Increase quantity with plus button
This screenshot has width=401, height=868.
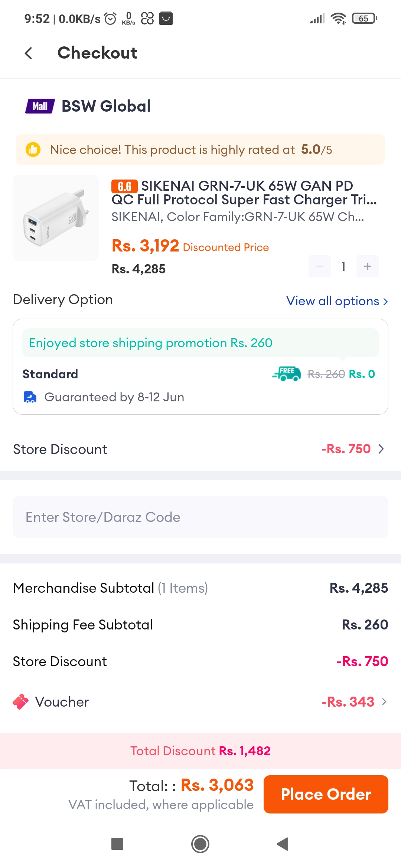tap(368, 266)
